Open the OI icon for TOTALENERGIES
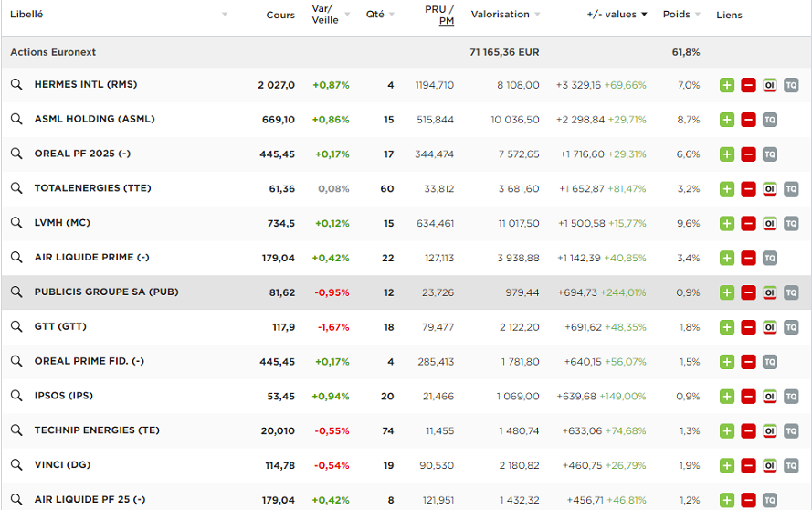812x510 pixels. [770, 189]
